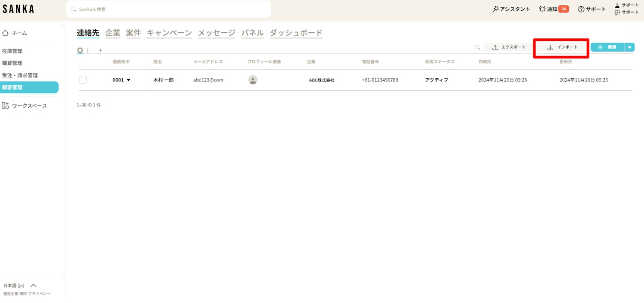Click the user profile サポート at top right

click(x=627, y=5)
